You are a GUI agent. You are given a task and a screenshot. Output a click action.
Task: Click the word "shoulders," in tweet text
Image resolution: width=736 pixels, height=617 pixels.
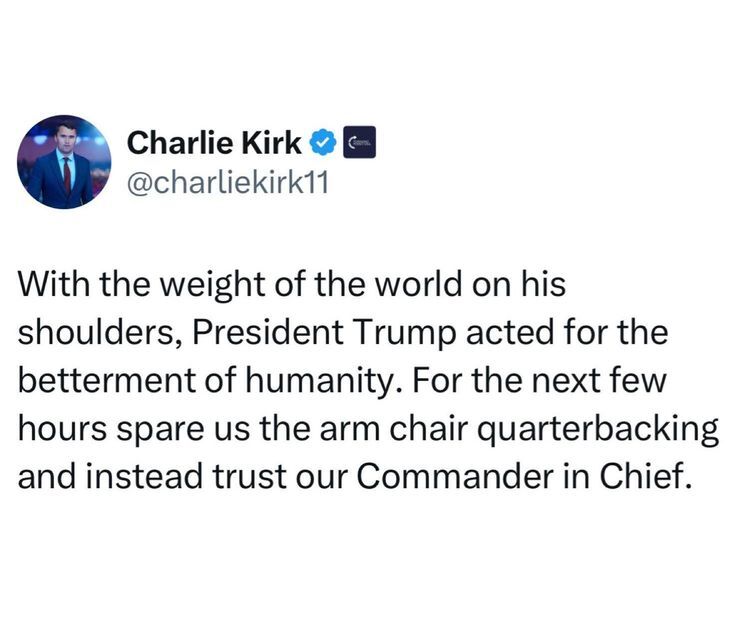coord(100,332)
